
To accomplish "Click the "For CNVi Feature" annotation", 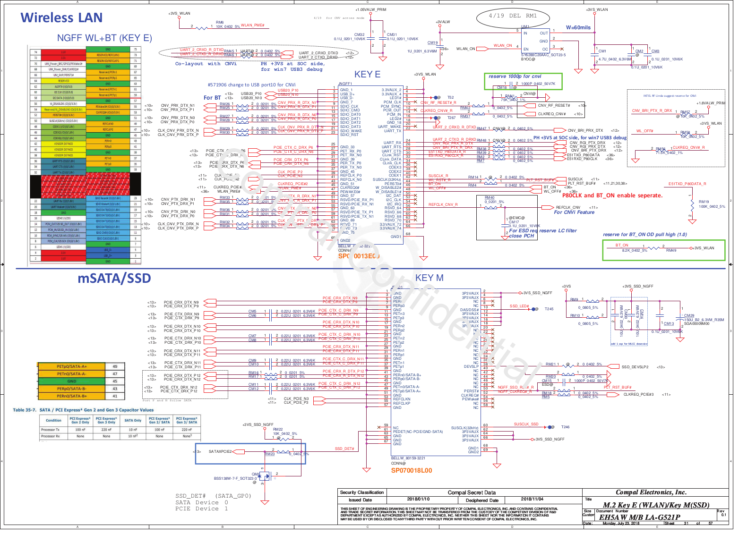I will [x=574, y=212].
